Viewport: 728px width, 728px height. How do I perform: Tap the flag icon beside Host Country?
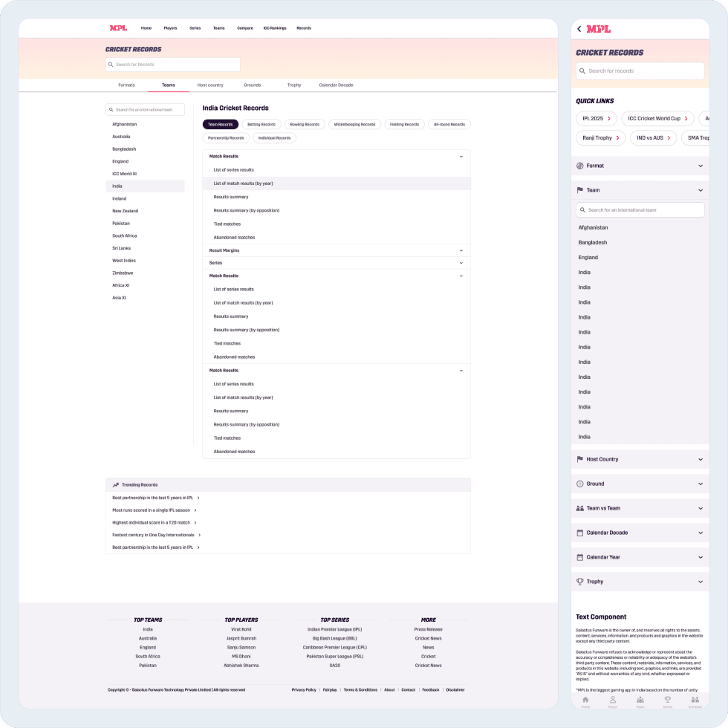point(580,459)
